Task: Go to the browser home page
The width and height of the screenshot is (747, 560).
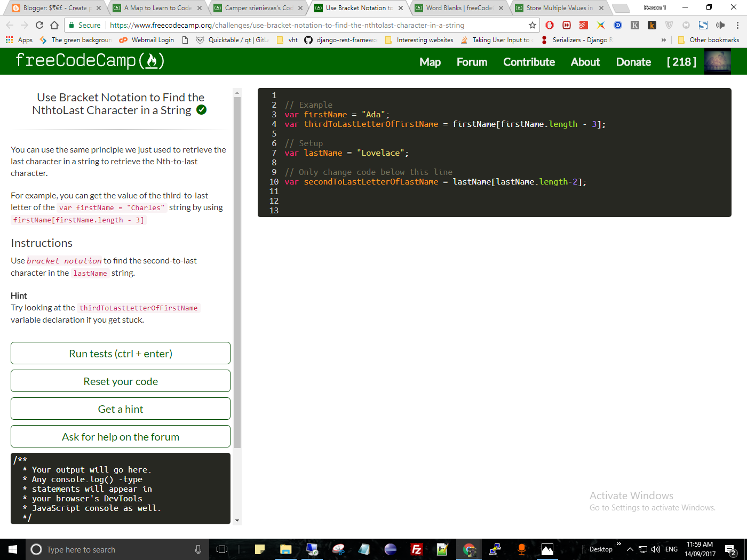Action: (x=54, y=25)
